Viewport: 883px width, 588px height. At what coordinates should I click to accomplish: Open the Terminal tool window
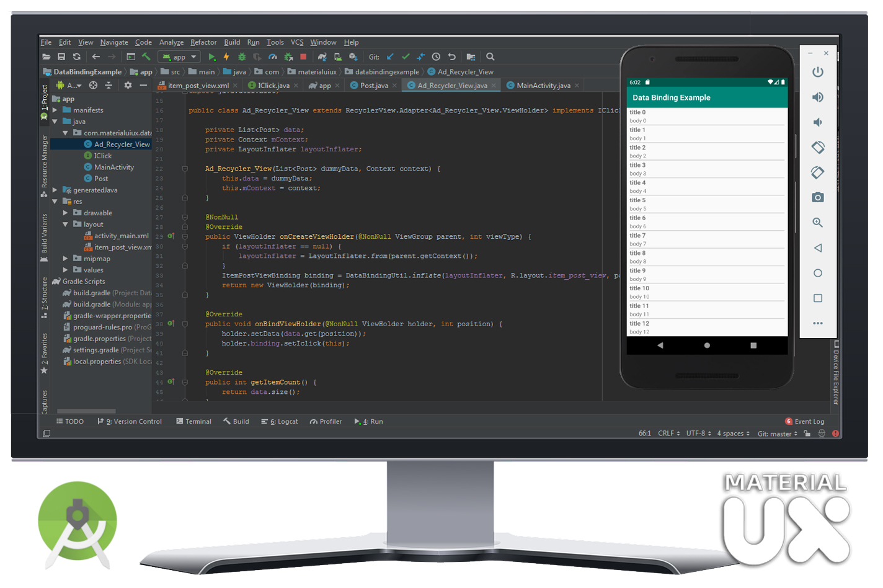click(x=193, y=422)
